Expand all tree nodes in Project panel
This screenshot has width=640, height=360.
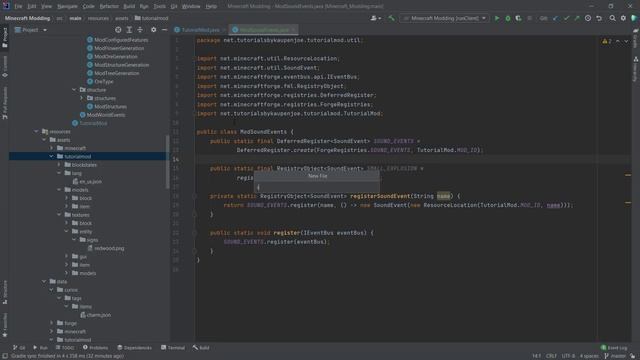(129, 30)
